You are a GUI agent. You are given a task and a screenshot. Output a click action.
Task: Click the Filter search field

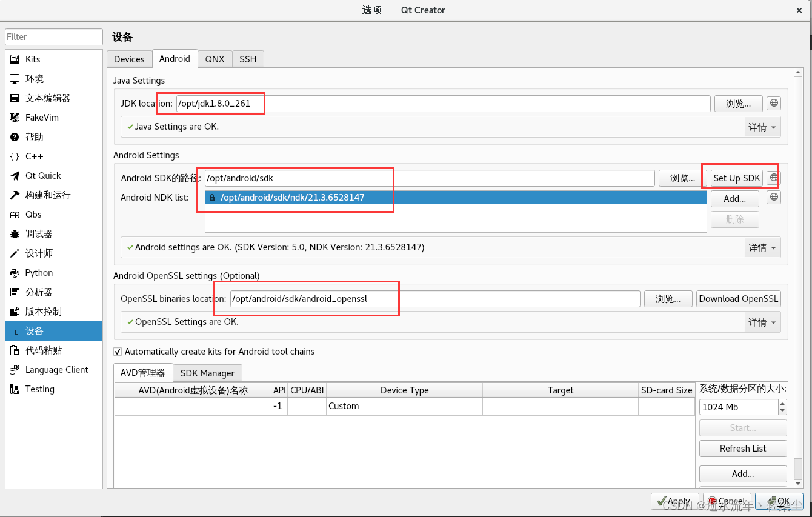click(x=54, y=37)
